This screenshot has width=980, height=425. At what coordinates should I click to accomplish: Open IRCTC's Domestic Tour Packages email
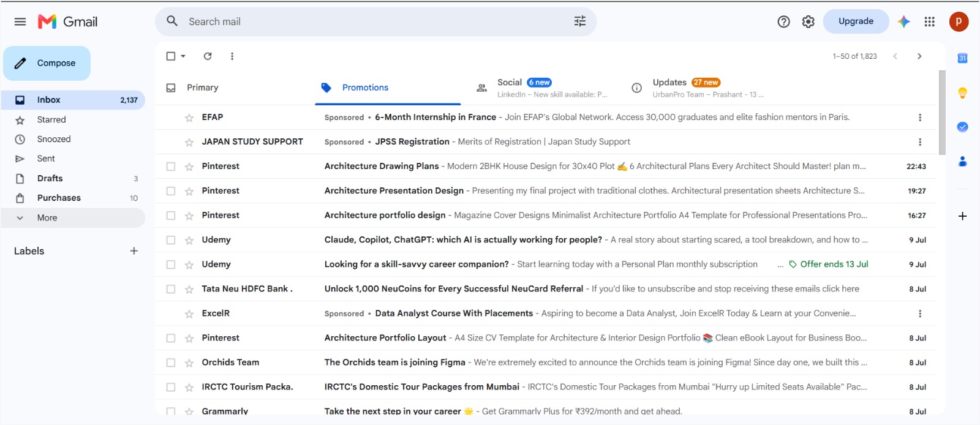pos(545,387)
